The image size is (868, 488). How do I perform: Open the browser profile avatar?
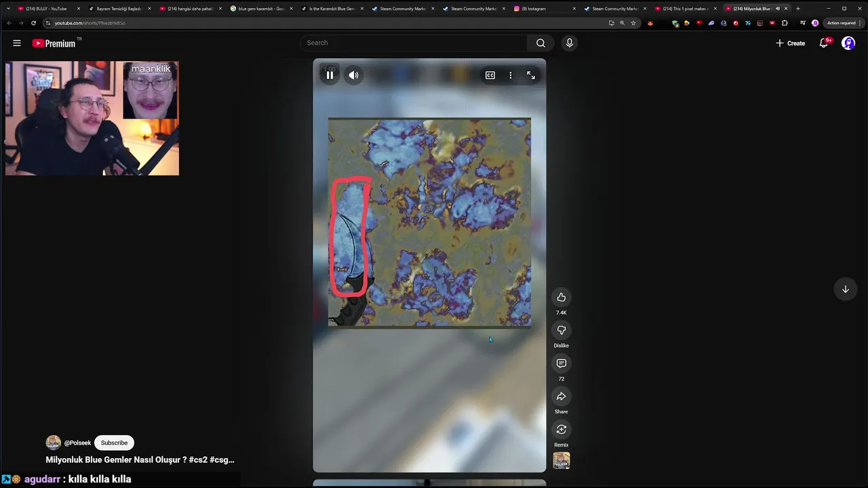coord(815,23)
